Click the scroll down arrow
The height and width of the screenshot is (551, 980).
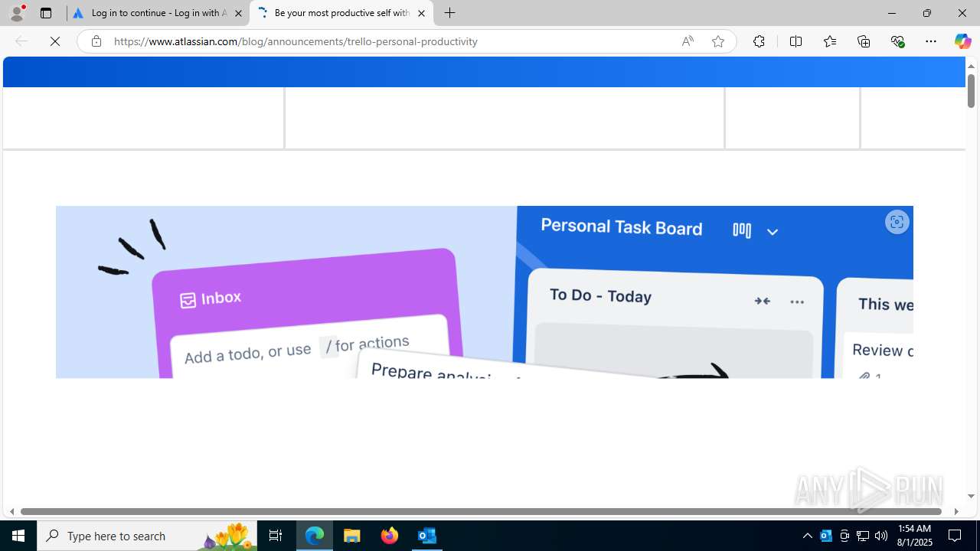[x=971, y=497]
